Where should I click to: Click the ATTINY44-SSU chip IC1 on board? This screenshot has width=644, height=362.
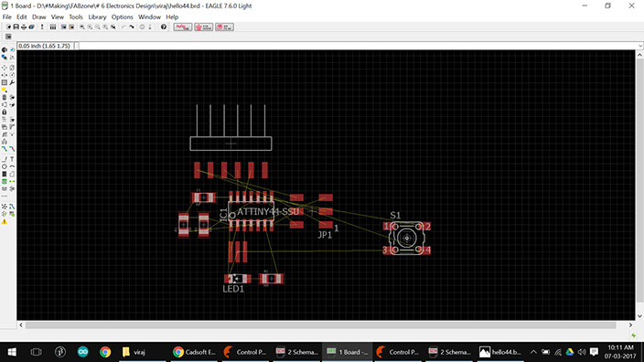tap(252, 211)
